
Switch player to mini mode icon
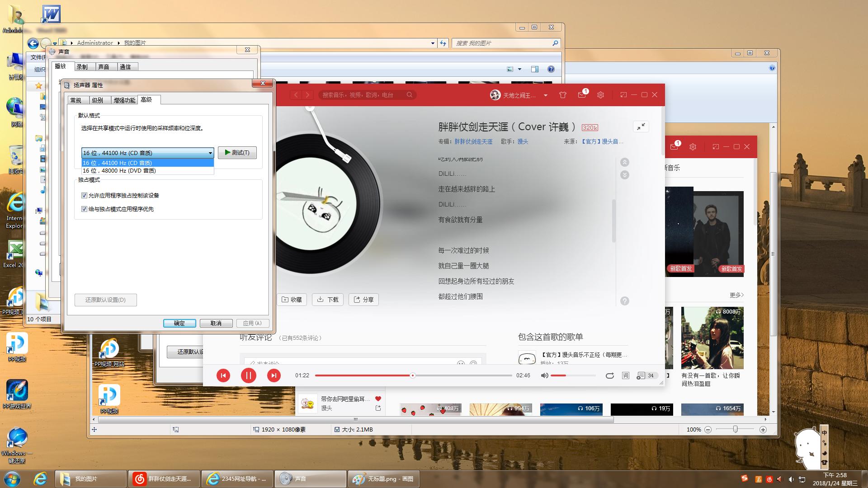click(x=623, y=95)
